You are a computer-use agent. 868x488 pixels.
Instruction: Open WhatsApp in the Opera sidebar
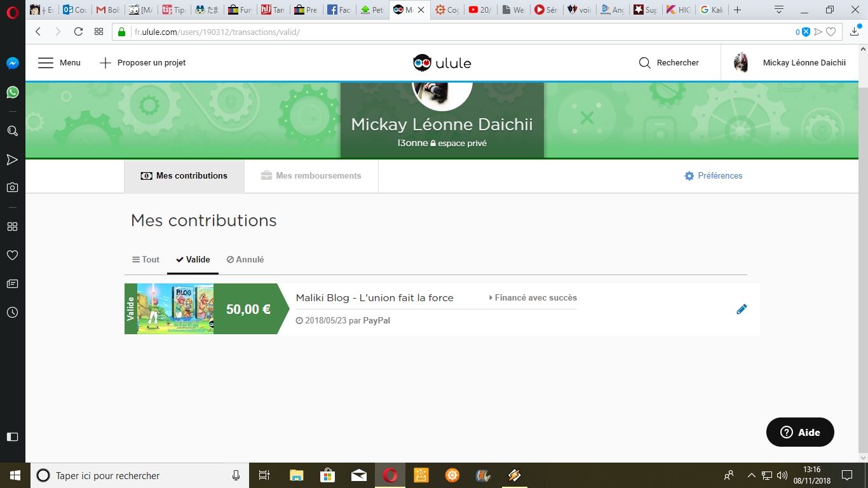12,93
